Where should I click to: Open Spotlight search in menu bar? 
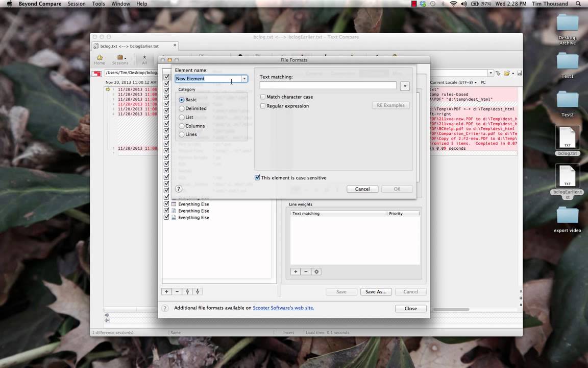coord(578,4)
